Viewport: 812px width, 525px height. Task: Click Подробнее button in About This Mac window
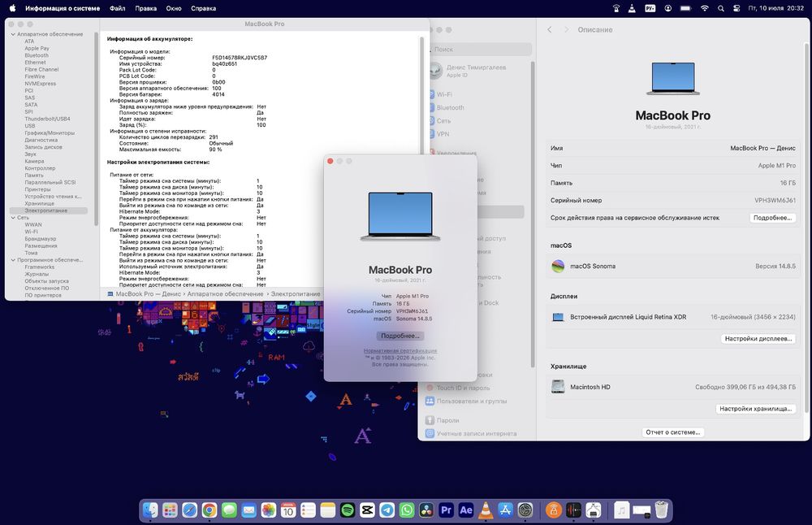(x=400, y=336)
